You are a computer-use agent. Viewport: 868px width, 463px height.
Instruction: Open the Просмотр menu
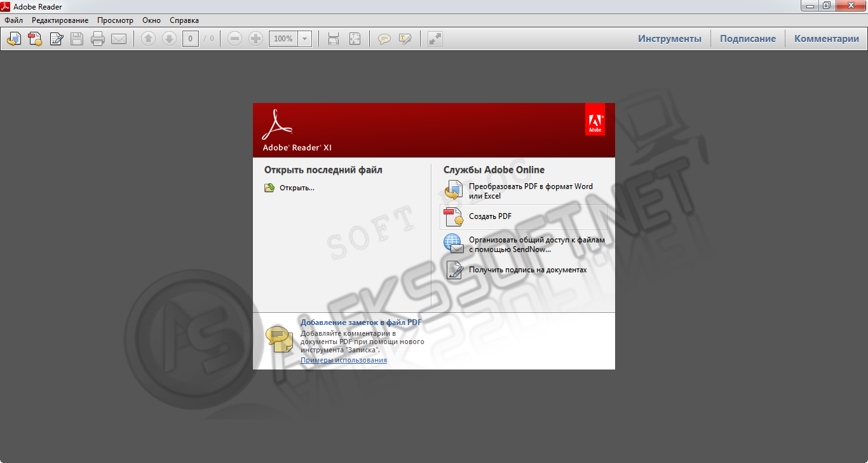coord(115,20)
